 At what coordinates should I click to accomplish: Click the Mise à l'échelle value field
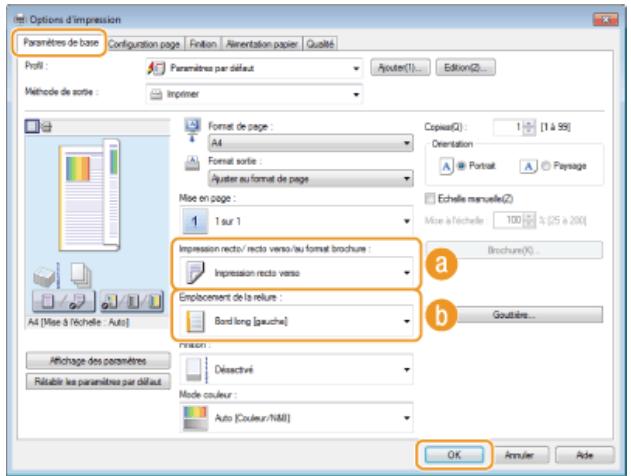509,220
